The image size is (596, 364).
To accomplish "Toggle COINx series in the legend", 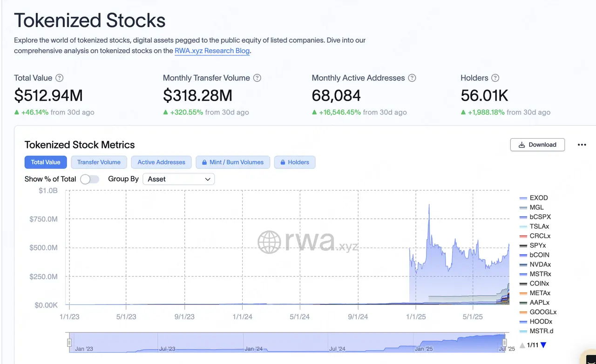I will pyautogui.click(x=534, y=283).
